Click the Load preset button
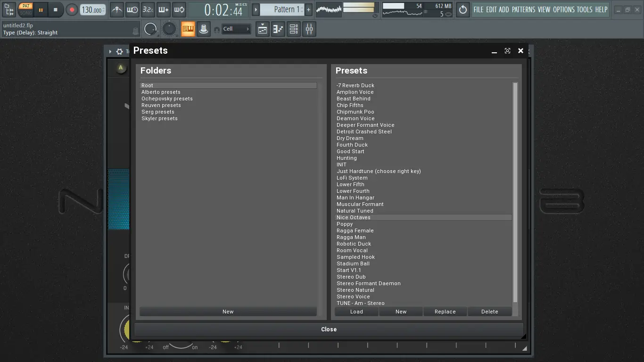This screenshot has height=362, width=644. click(356, 312)
